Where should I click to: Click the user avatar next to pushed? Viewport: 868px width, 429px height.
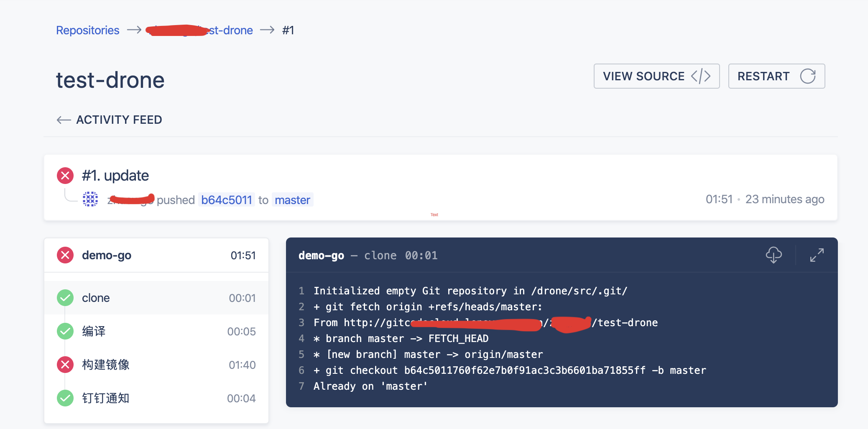[x=90, y=199]
